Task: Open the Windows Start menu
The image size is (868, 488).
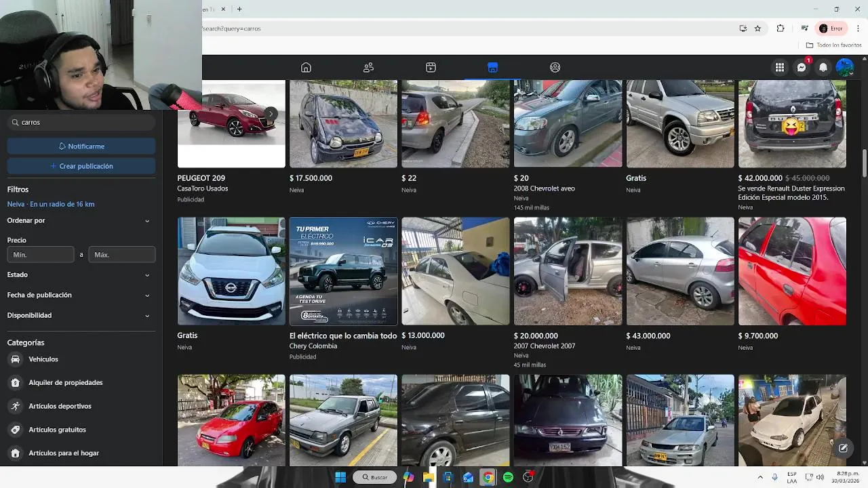Action: [x=340, y=477]
